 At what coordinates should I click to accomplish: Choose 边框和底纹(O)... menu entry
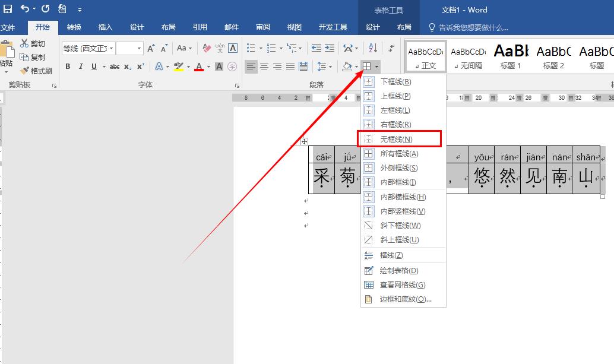pyautogui.click(x=403, y=299)
